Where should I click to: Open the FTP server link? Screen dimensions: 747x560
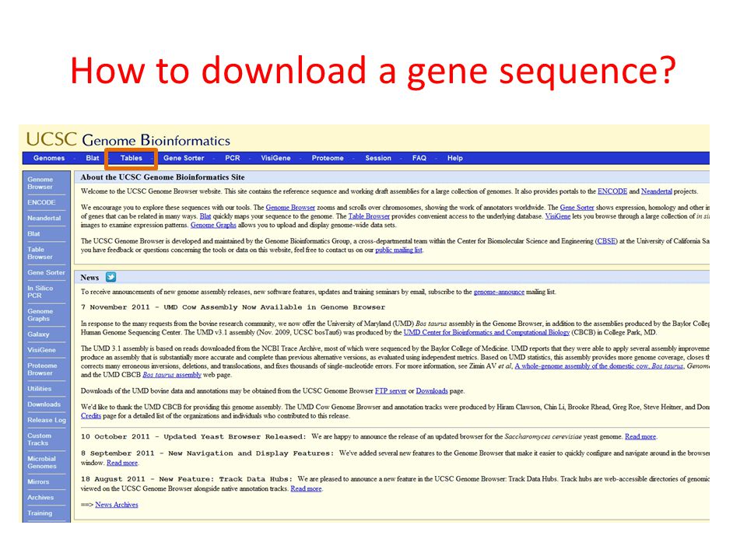pyautogui.click(x=391, y=391)
